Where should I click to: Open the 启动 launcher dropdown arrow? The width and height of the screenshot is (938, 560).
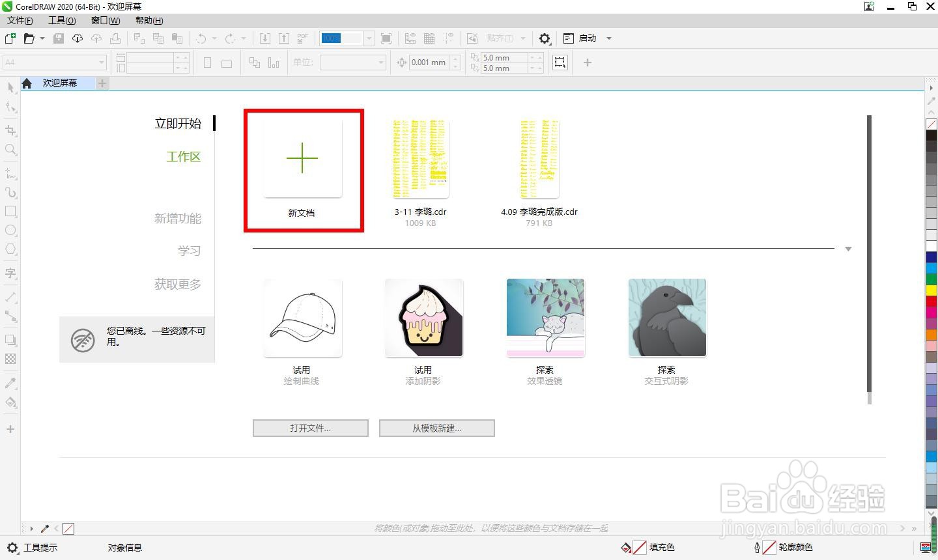click(x=609, y=38)
